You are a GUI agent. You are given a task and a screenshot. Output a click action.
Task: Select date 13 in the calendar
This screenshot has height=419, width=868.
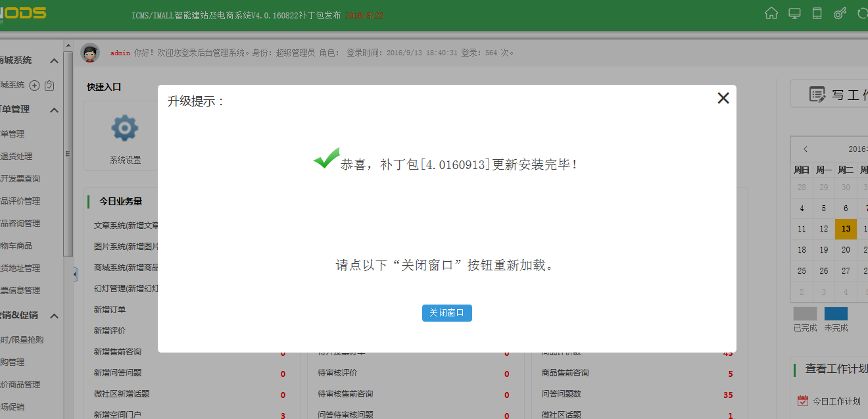pos(846,229)
